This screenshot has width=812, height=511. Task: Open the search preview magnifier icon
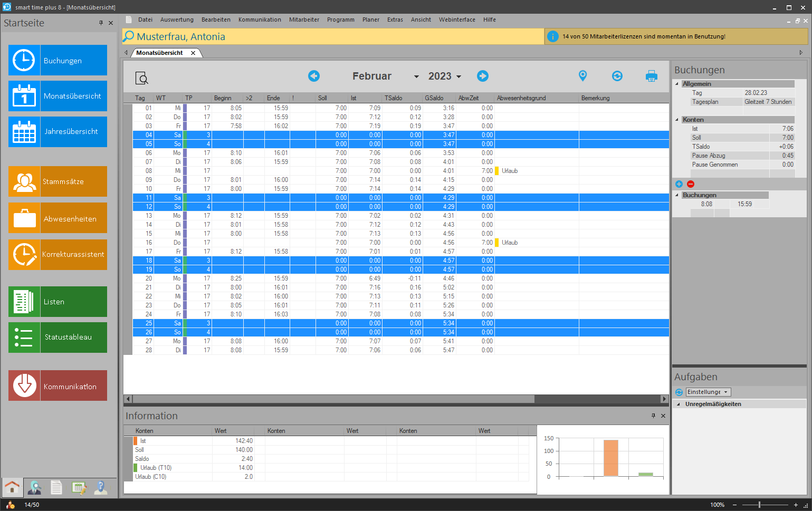click(x=141, y=78)
